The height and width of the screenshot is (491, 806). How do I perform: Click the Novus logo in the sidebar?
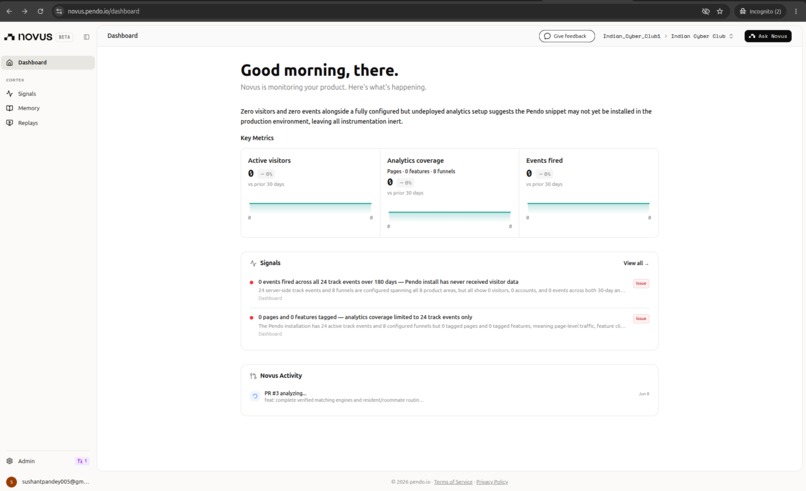[x=28, y=37]
